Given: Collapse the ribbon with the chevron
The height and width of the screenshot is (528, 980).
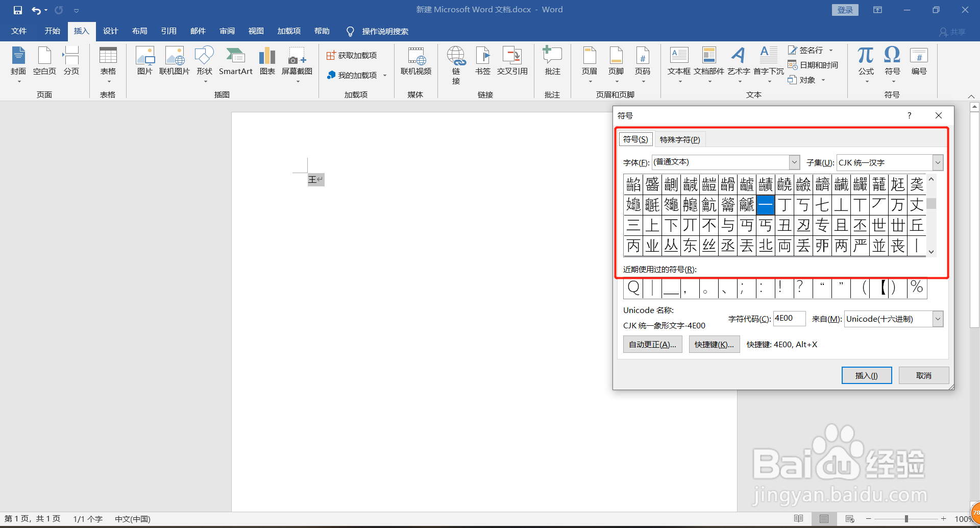Looking at the screenshot, I should click(x=971, y=96).
